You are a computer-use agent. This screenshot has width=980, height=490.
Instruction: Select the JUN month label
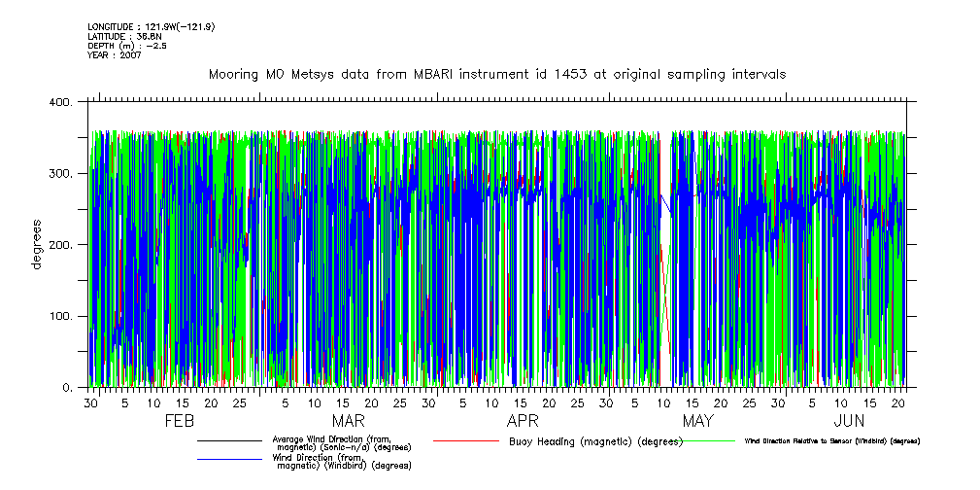click(x=850, y=421)
